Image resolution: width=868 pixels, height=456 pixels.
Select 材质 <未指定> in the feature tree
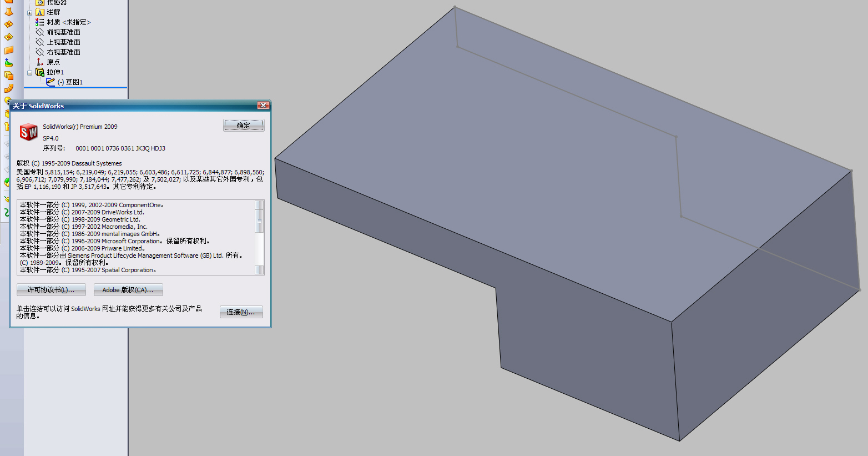point(69,22)
